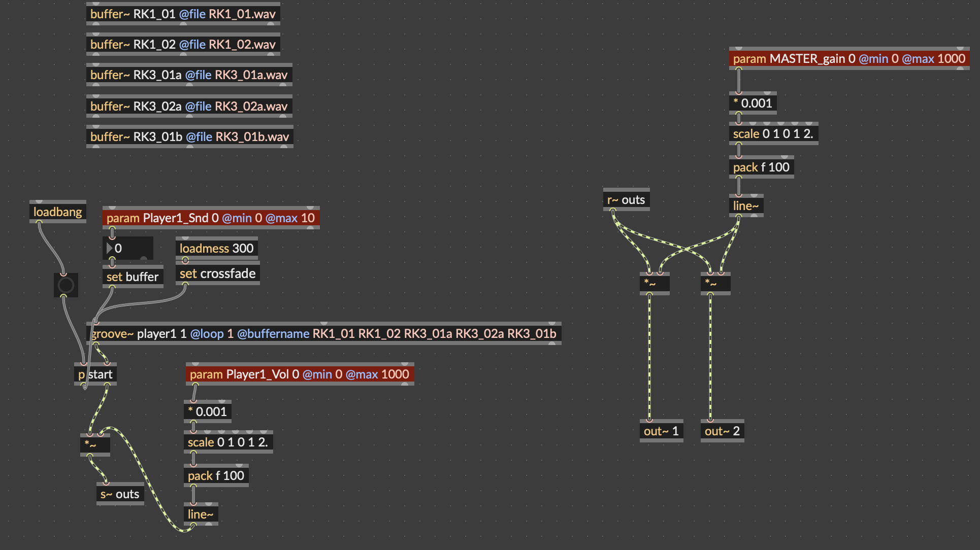Click the set buffer message box
Image resolution: width=980 pixels, height=550 pixels.
(133, 277)
